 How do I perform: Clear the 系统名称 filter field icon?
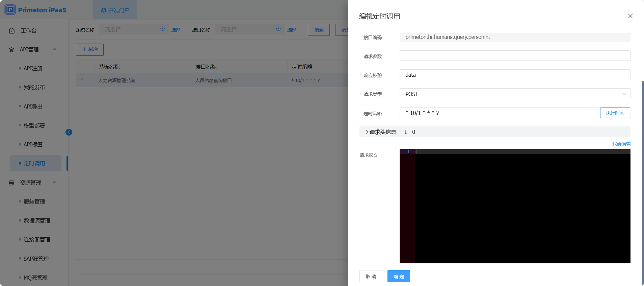point(162,29)
